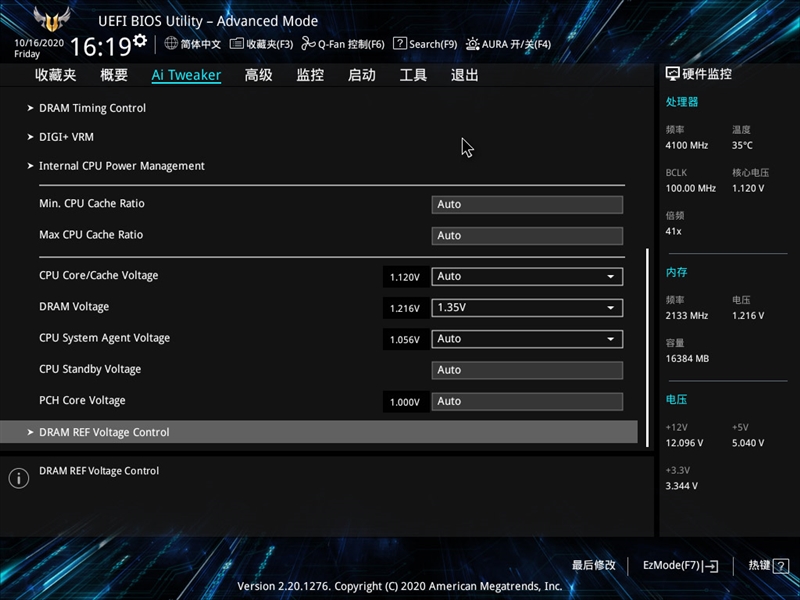The height and width of the screenshot is (600, 800).
Task: Click the 12.096 V reading
Action: 684,443
